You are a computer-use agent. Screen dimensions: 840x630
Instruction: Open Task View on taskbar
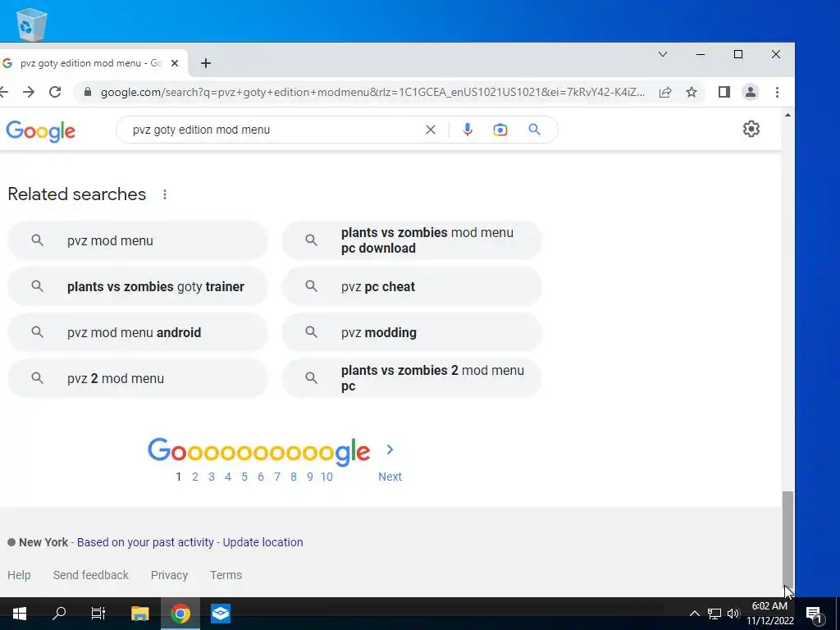point(98,614)
